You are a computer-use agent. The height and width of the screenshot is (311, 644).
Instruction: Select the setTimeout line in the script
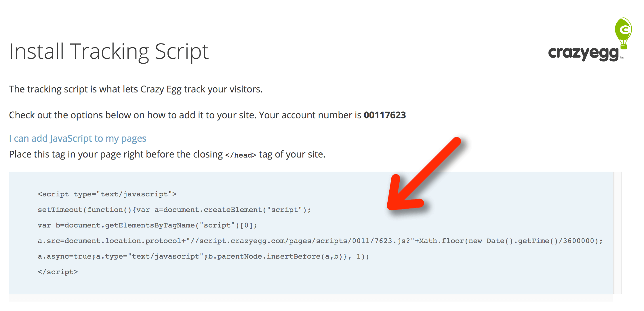click(174, 210)
